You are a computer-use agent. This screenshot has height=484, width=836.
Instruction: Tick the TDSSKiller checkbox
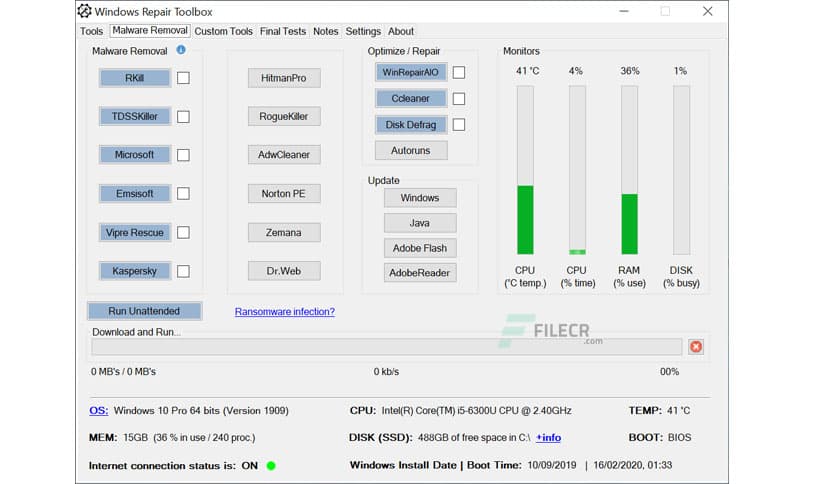pyautogui.click(x=183, y=116)
